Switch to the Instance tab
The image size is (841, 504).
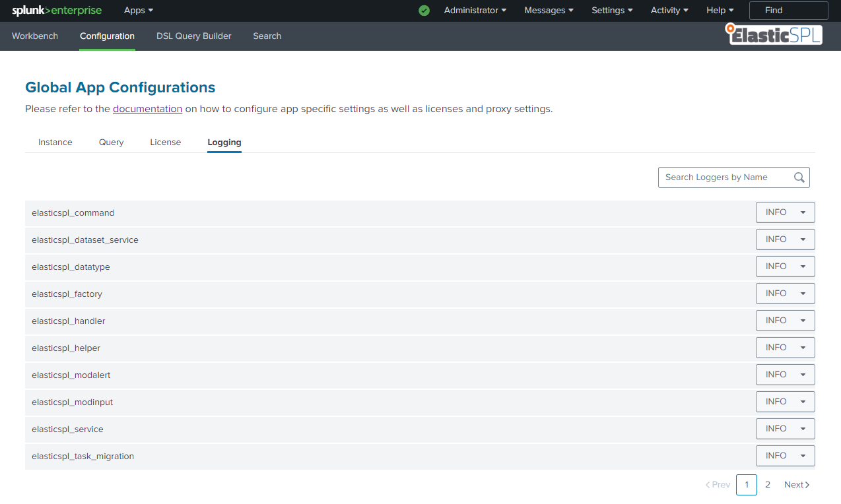[x=55, y=142]
